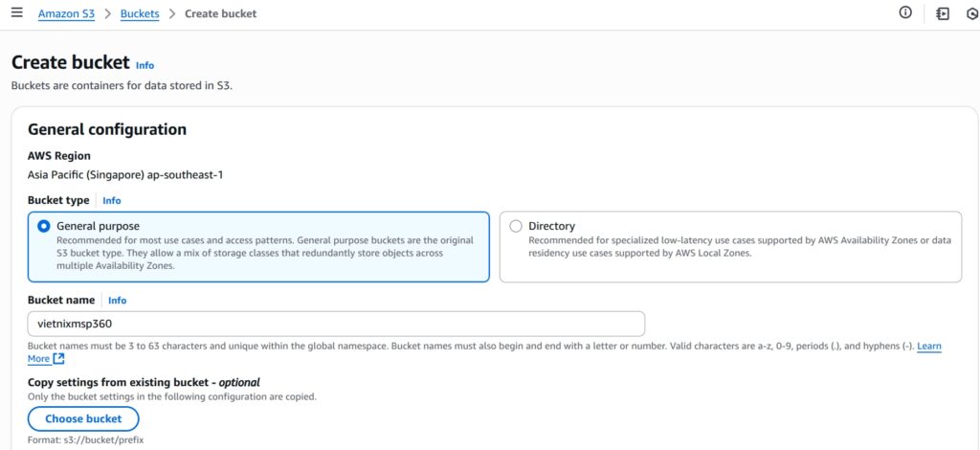Open Info link beside Bucket type

(x=112, y=201)
